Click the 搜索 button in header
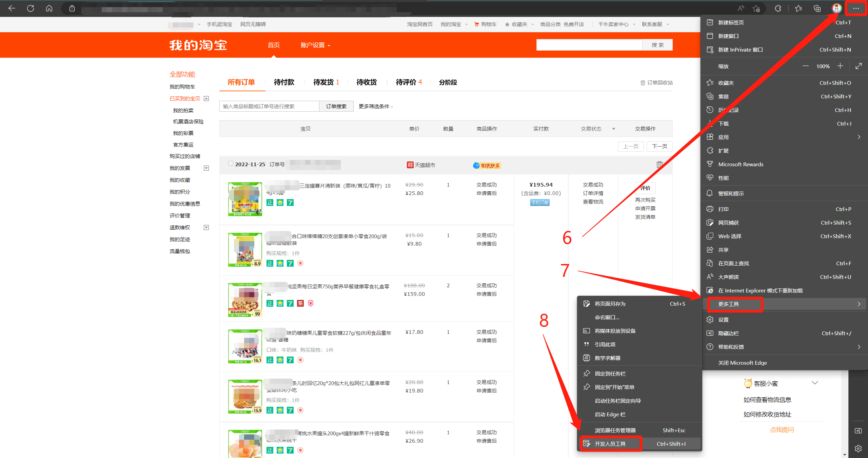Screen dimensions: 868x458 pos(657,45)
